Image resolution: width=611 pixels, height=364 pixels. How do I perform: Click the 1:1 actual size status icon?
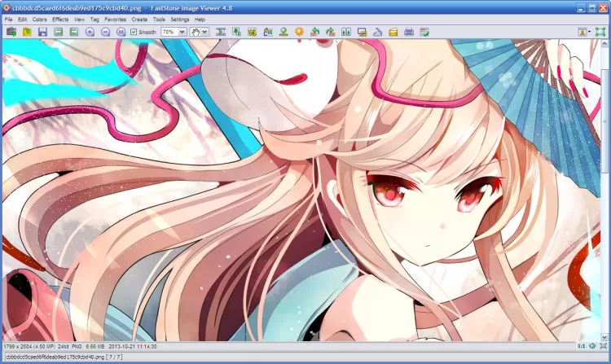(x=582, y=346)
